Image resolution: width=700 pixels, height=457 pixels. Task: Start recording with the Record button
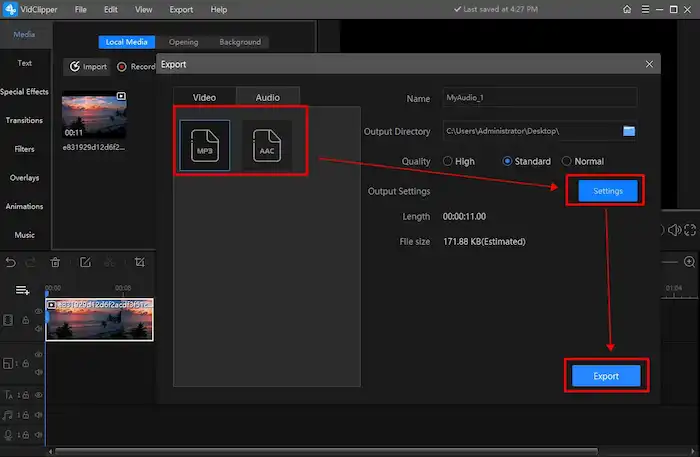coord(135,66)
